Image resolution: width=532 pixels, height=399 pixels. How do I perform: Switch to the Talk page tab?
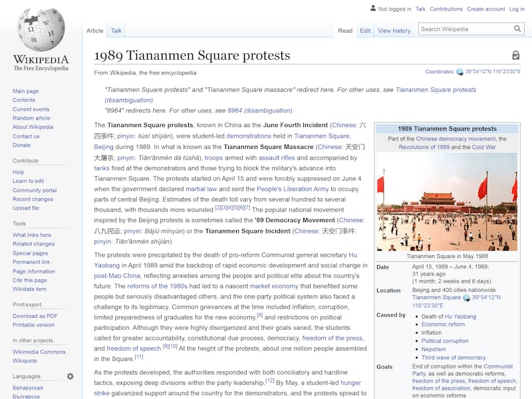(116, 31)
